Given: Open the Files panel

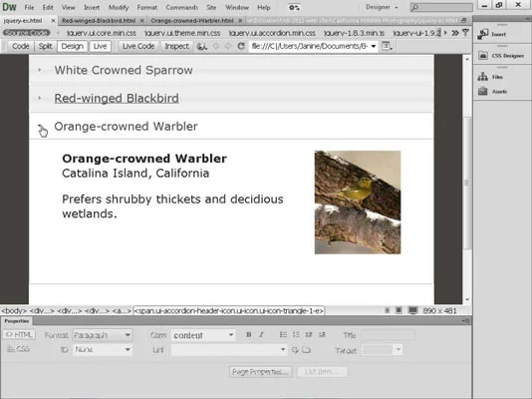Looking at the screenshot, I should pos(490,77).
